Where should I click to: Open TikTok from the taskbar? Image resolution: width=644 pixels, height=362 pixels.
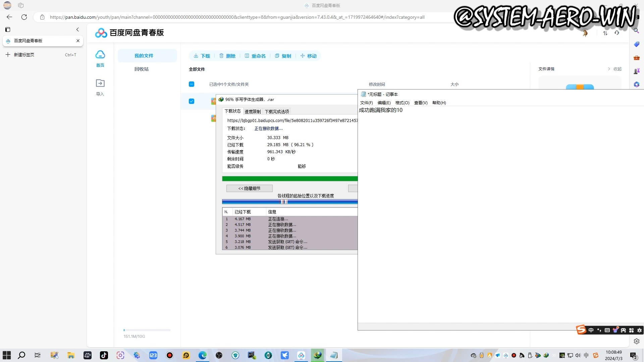coord(104,355)
